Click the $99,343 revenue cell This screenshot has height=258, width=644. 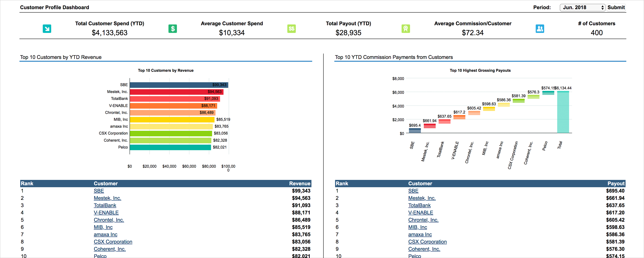point(301,191)
